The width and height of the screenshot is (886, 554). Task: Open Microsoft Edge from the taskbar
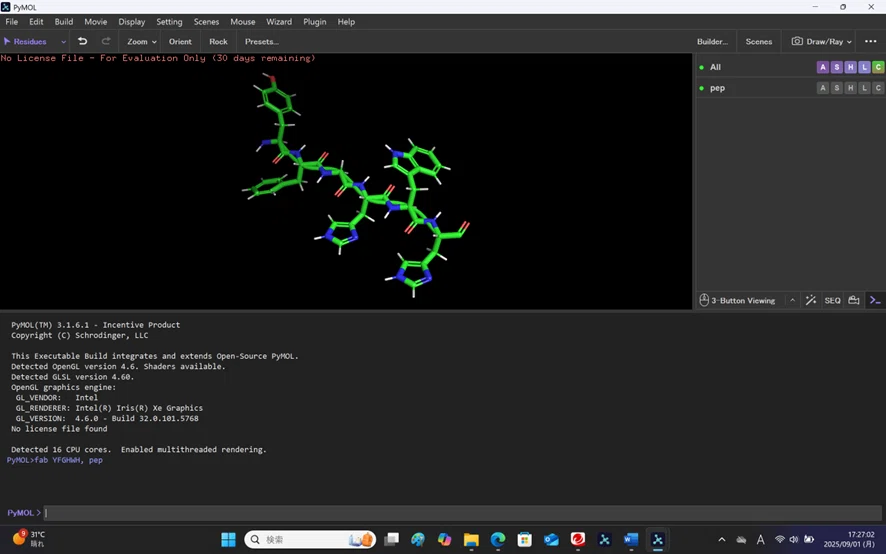click(x=498, y=540)
